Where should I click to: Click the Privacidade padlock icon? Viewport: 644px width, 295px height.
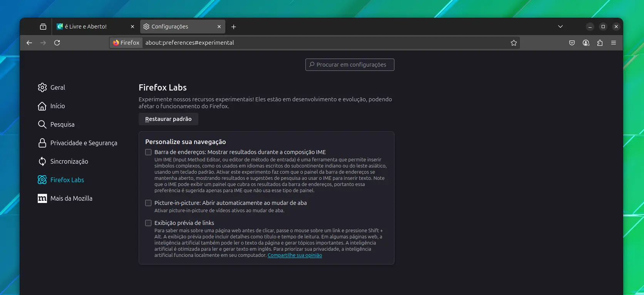tap(42, 143)
